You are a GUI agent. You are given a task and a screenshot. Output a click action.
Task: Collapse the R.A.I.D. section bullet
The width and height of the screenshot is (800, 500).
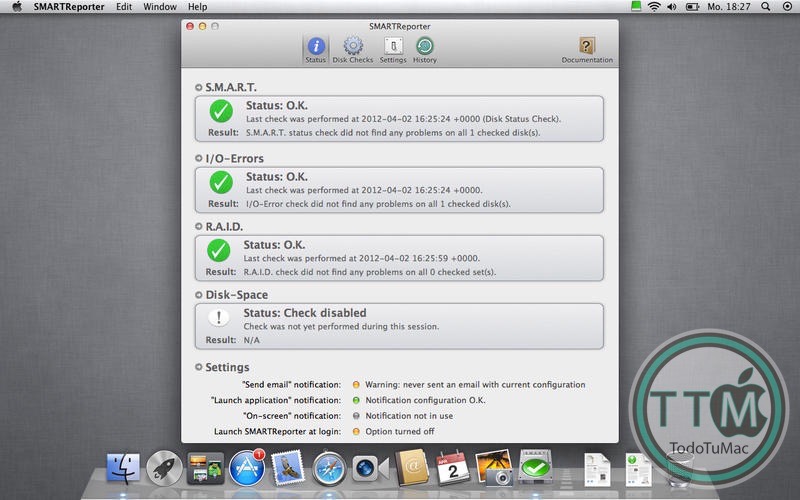pos(198,227)
